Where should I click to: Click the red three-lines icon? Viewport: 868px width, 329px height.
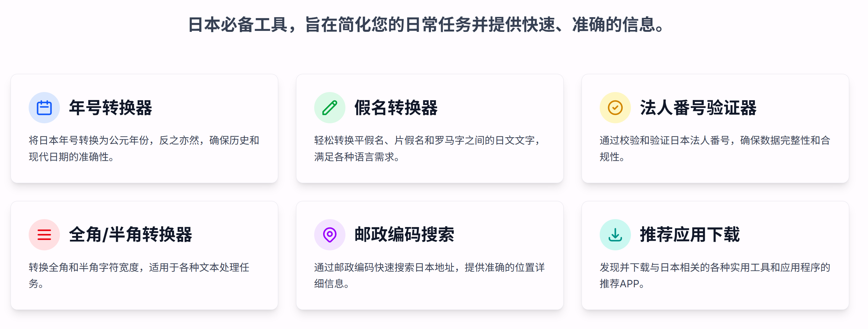point(44,235)
